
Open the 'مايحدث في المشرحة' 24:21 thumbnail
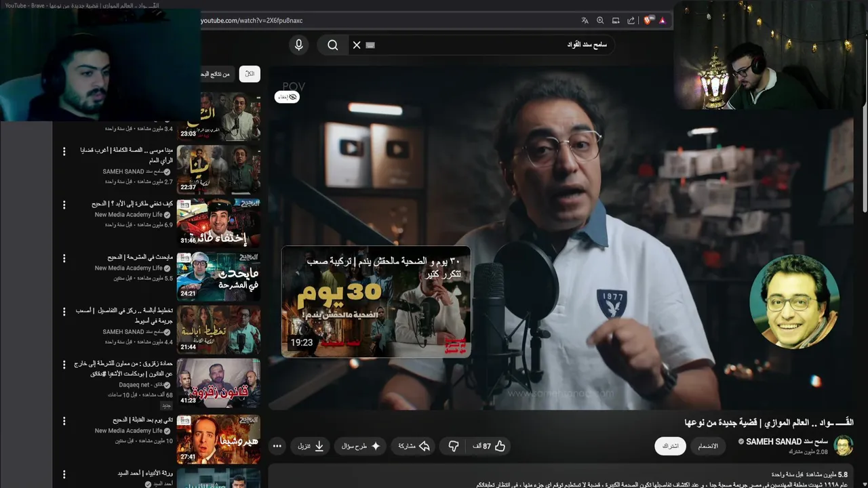click(218, 276)
